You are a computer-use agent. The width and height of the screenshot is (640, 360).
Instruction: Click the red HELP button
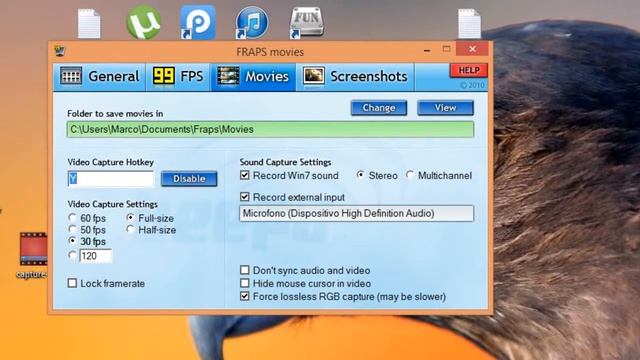click(469, 71)
